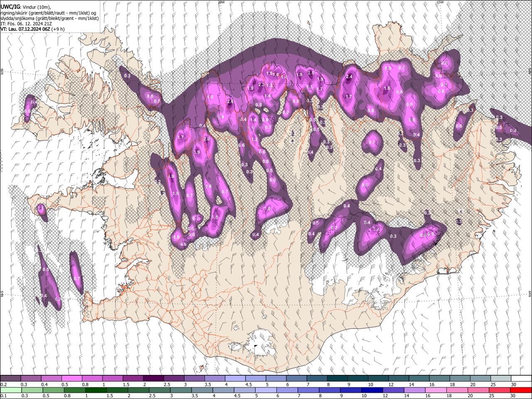Pick the bright red swatch after 30, bottom legend

coord(521,390)
